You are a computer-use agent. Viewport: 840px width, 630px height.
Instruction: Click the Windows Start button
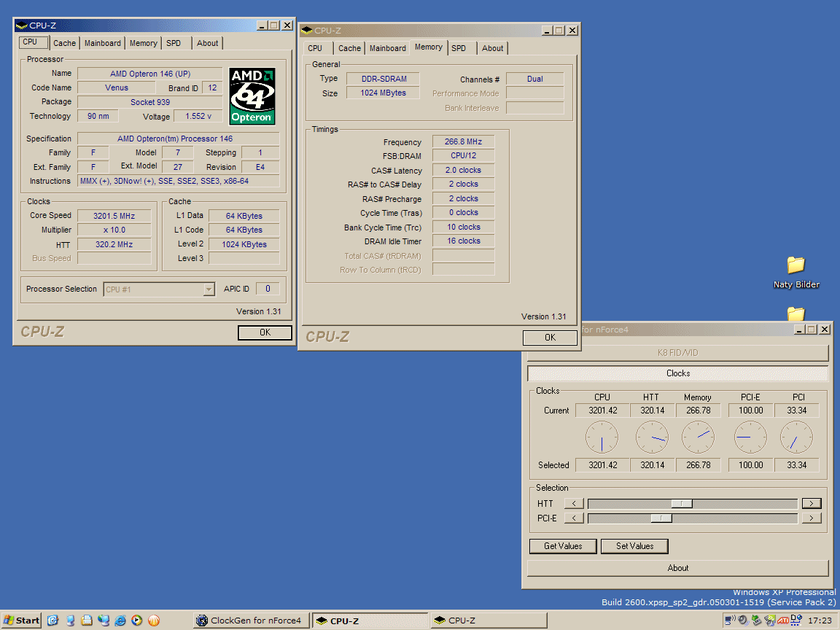pos(21,621)
